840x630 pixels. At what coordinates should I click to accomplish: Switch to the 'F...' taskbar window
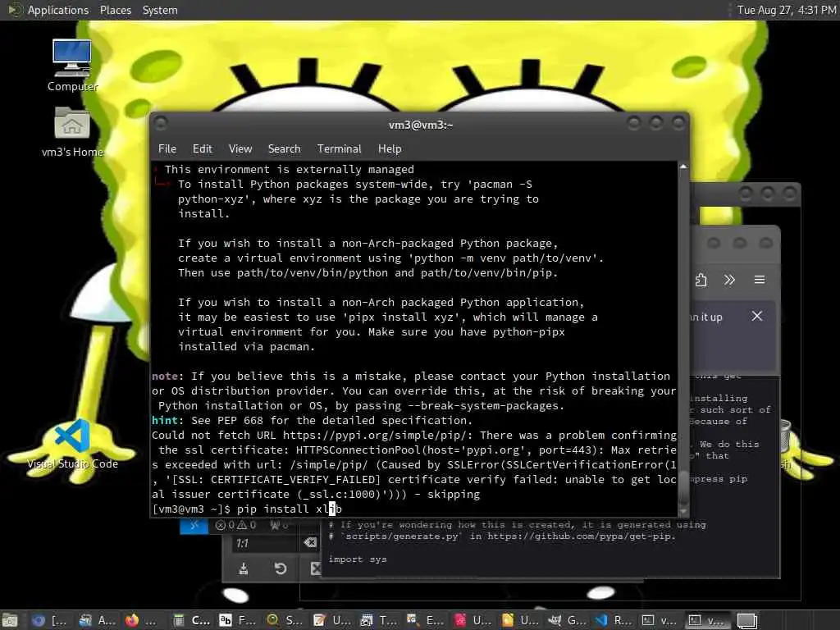pyautogui.click(x=239, y=620)
